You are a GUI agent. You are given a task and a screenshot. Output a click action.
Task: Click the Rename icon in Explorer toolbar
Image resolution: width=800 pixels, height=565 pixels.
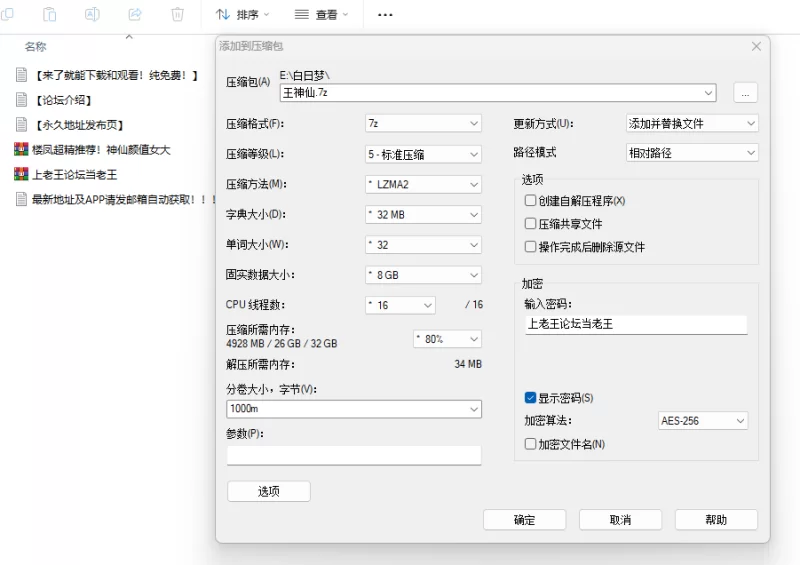[92, 14]
